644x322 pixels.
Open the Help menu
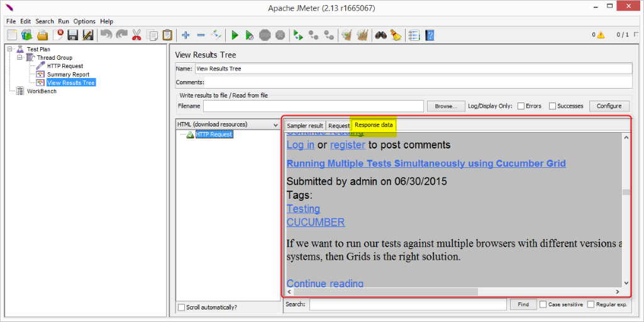(106, 21)
